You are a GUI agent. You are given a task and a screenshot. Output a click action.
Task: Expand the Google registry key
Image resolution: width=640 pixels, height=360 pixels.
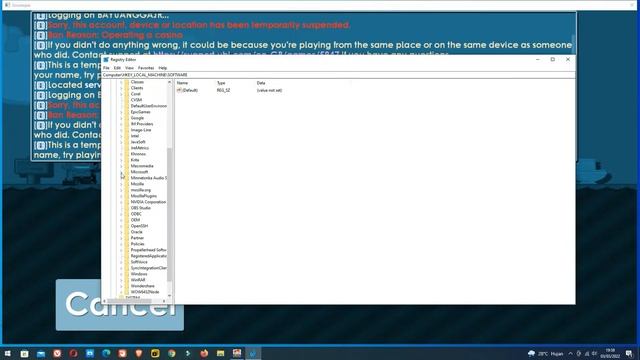121,118
